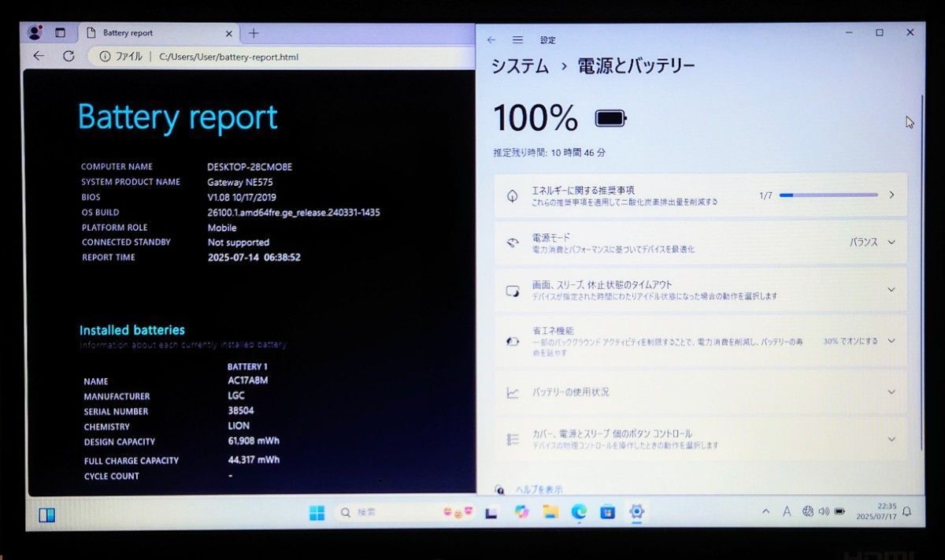The height and width of the screenshot is (560, 945).
Task: Click the battery icon in system tray
Action: click(839, 511)
